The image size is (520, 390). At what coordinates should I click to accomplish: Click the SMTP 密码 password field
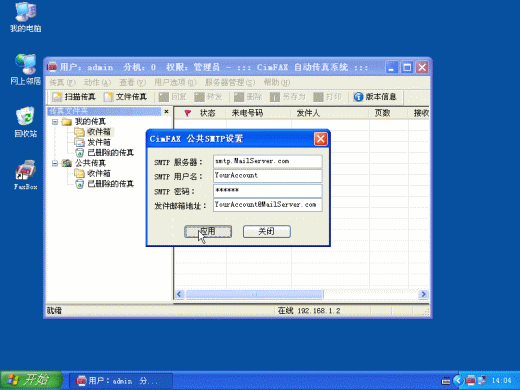click(x=268, y=191)
